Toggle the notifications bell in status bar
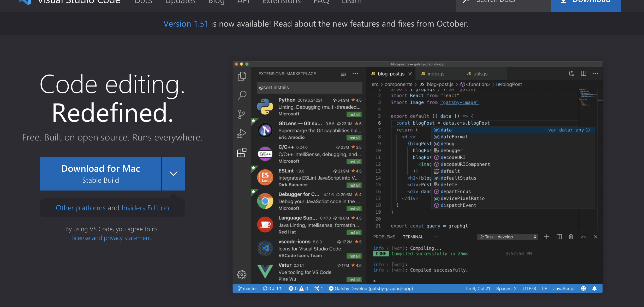This screenshot has width=644, height=307. (595, 288)
